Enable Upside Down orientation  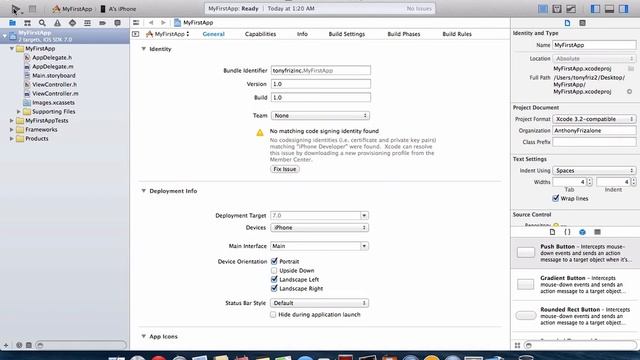[x=274, y=270]
